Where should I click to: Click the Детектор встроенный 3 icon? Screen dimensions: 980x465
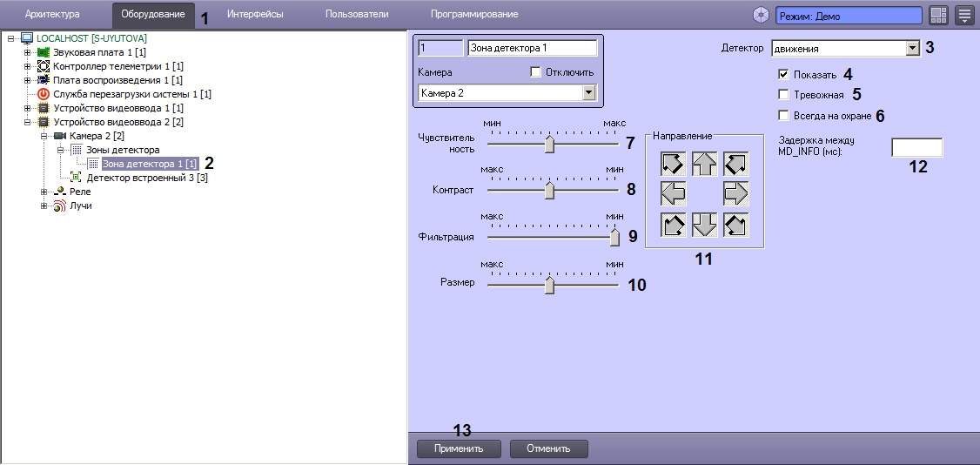click(x=76, y=178)
